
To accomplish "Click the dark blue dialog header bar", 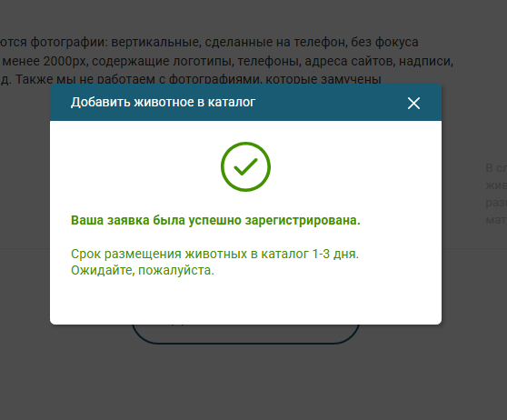I will (x=245, y=102).
